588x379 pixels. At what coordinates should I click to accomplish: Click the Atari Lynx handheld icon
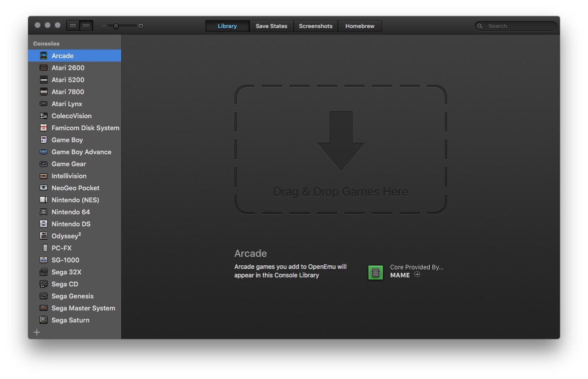tap(44, 104)
